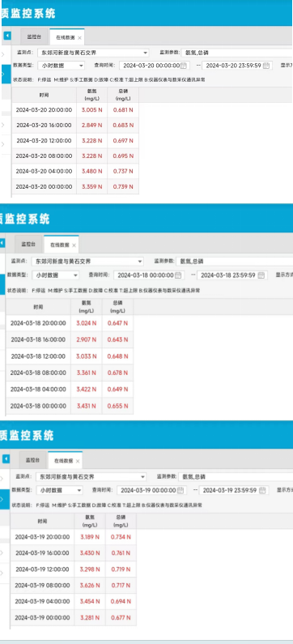
Task: Select row 2024-03-20 20:00:00
Action: click(75, 110)
